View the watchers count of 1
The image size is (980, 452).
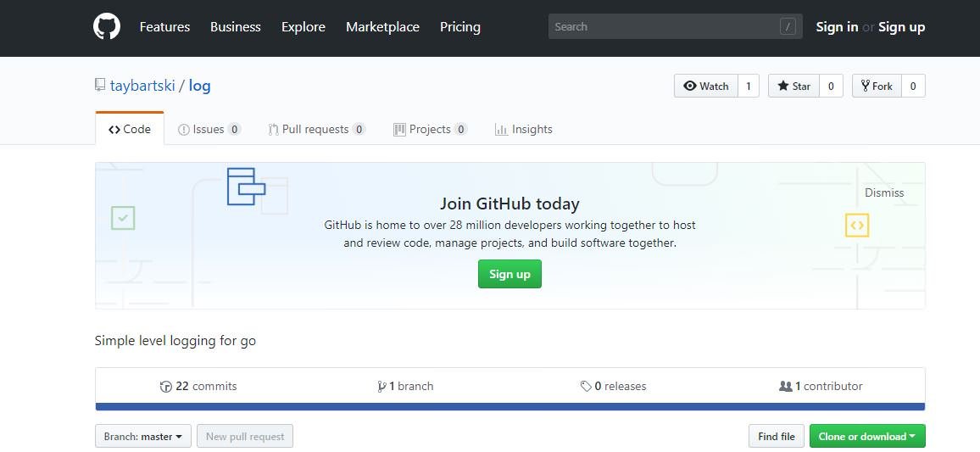tap(748, 86)
